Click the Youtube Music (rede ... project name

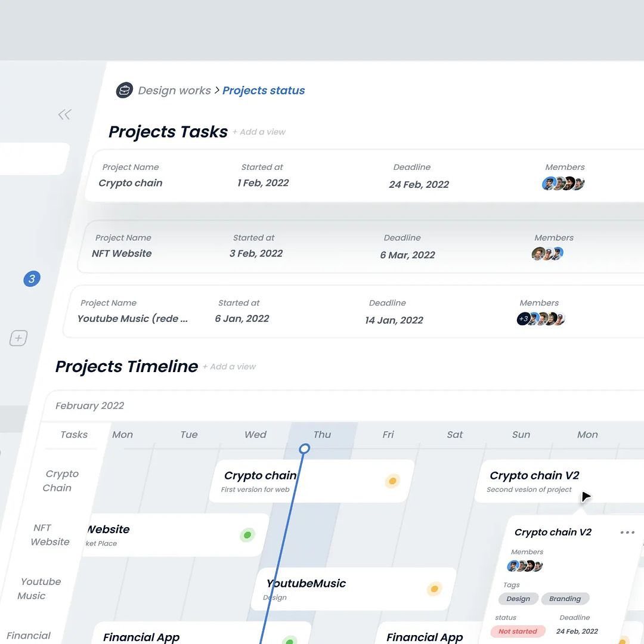tap(132, 318)
